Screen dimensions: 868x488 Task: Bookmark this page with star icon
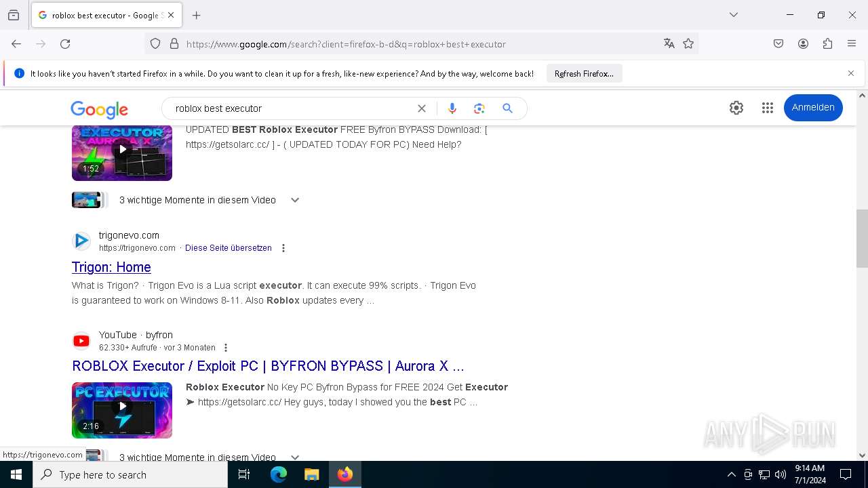coord(688,44)
